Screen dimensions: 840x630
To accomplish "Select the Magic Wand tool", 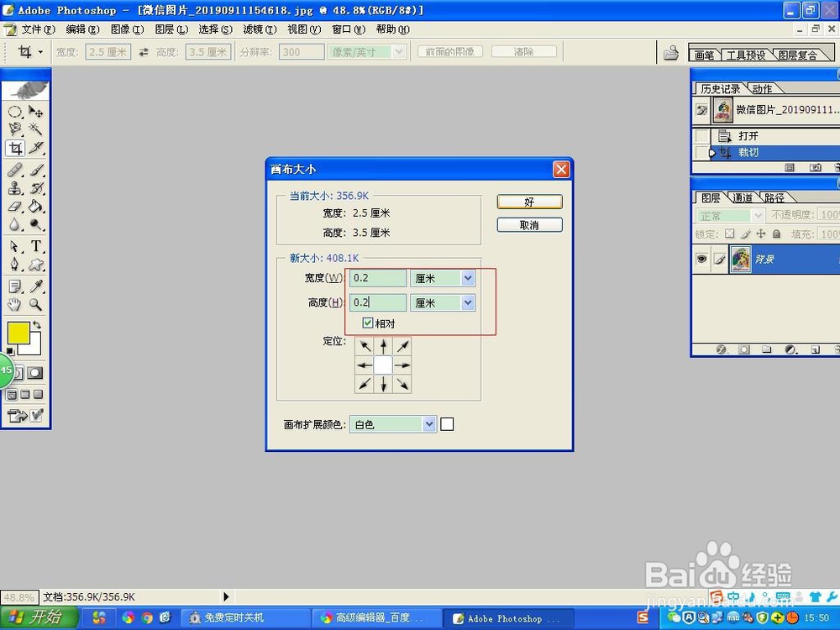I will [x=35, y=129].
